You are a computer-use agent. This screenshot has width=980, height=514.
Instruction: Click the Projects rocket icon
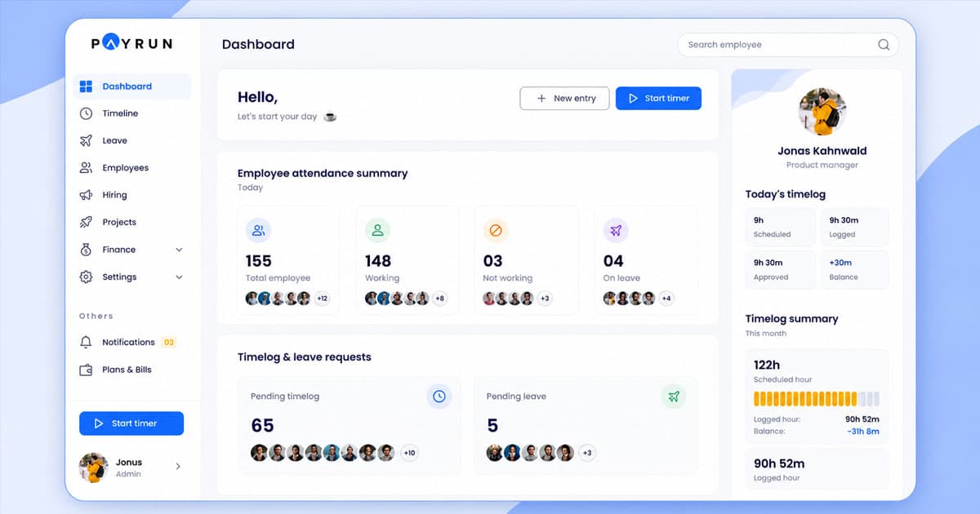coord(86,222)
